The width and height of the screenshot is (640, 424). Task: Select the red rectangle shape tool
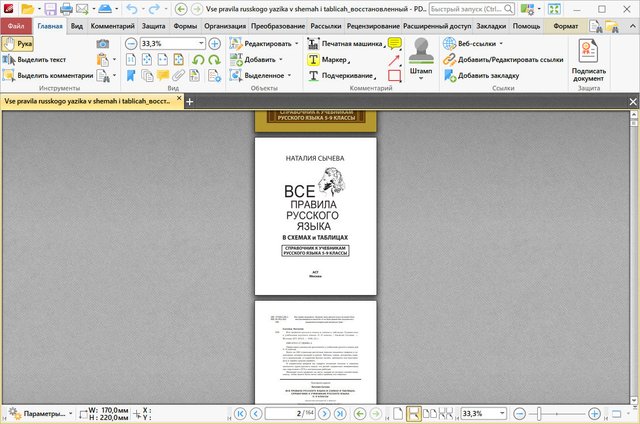pos(395,75)
